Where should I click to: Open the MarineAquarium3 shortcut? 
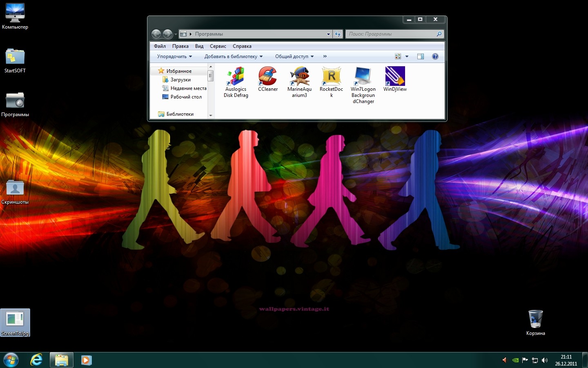[299, 82]
